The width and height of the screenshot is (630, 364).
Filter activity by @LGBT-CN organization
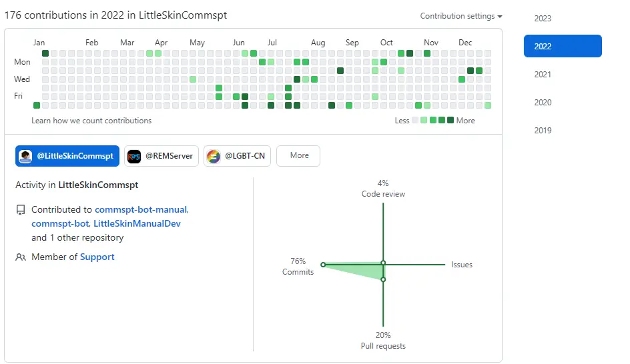237,156
